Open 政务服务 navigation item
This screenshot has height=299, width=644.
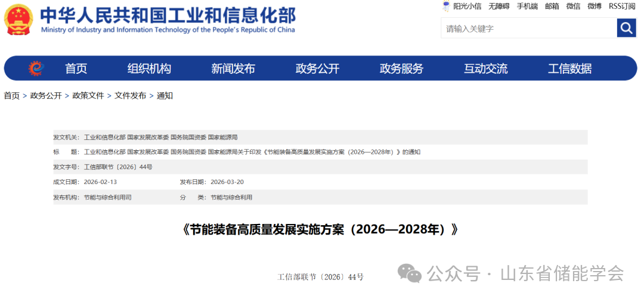click(401, 68)
